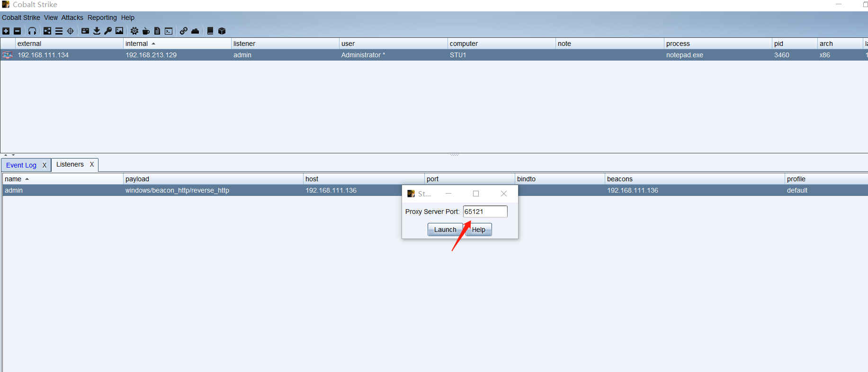This screenshot has width=868, height=372.
Task: Open the Help menu in the menu bar
Action: (128, 18)
